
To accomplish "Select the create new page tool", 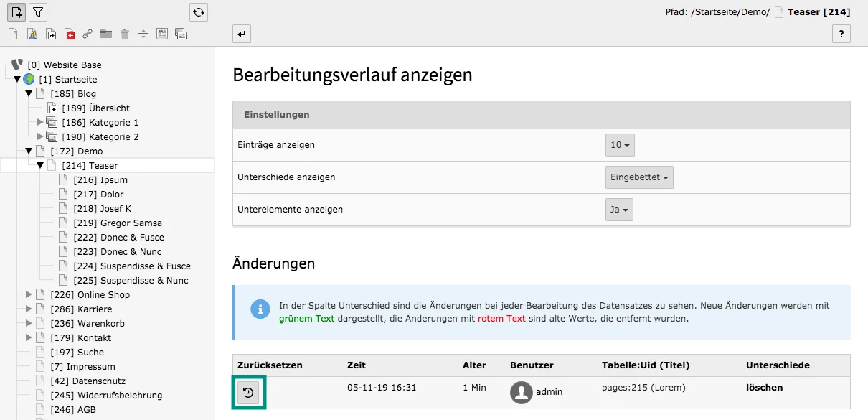I will (x=16, y=11).
